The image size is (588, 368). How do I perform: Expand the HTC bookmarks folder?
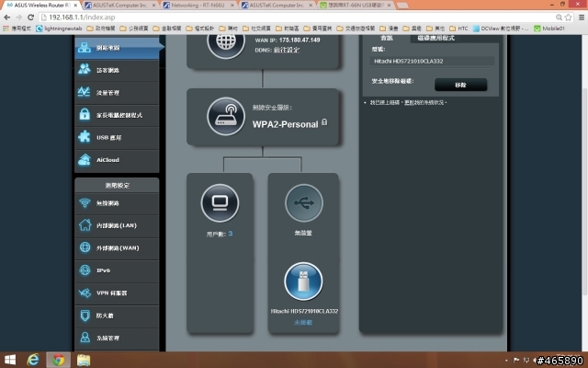(x=458, y=29)
